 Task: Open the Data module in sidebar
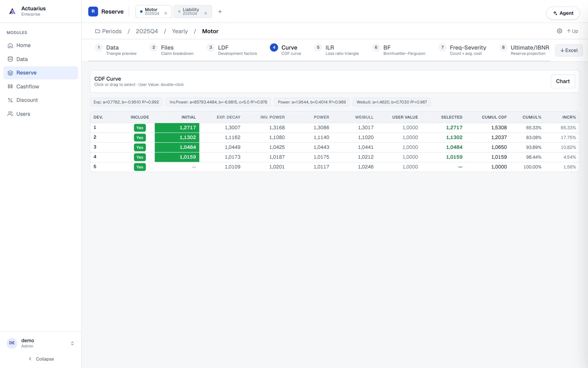click(x=40, y=59)
